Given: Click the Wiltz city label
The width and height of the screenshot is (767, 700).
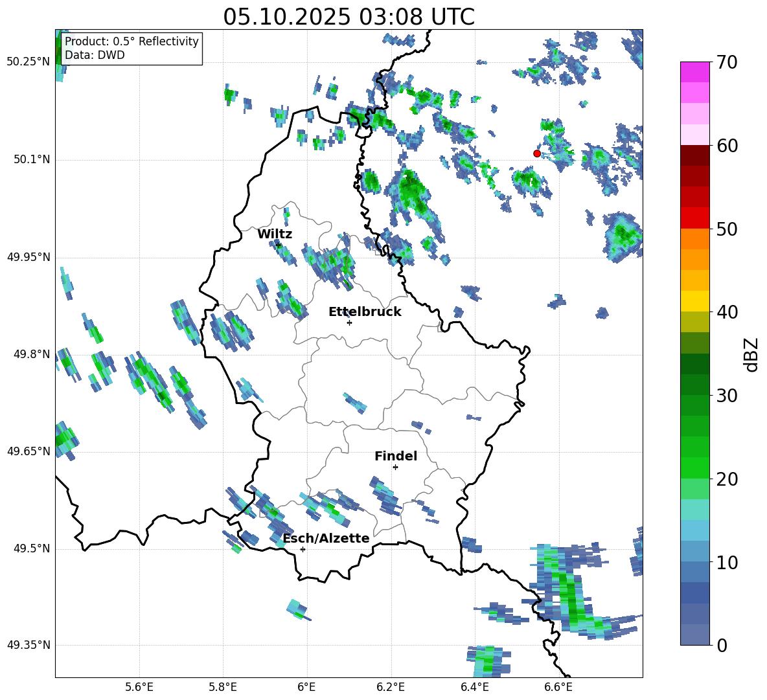Looking at the screenshot, I should pos(275,234).
